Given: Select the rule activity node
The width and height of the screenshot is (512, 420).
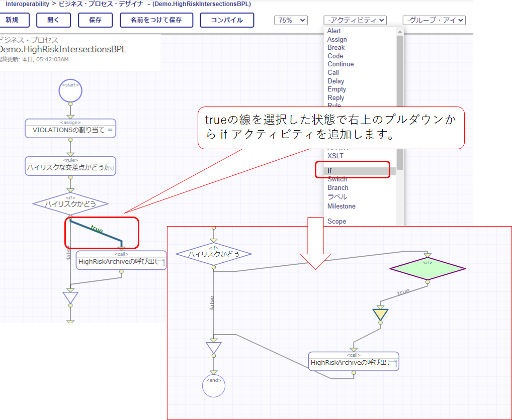Looking at the screenshot, I should coord(70,166).
